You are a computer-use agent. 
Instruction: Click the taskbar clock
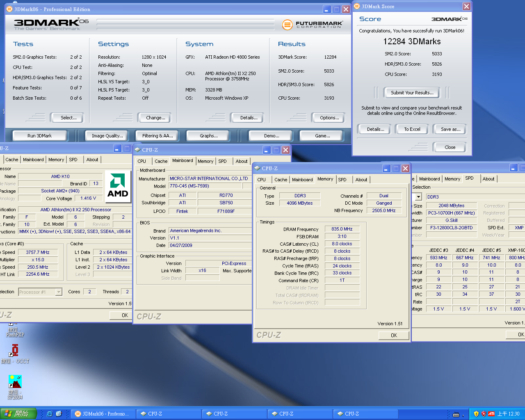click(508, 414)
